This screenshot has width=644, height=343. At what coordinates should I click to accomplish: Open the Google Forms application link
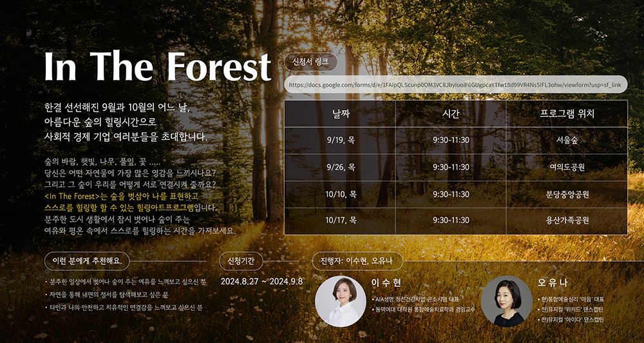point(455,84)
